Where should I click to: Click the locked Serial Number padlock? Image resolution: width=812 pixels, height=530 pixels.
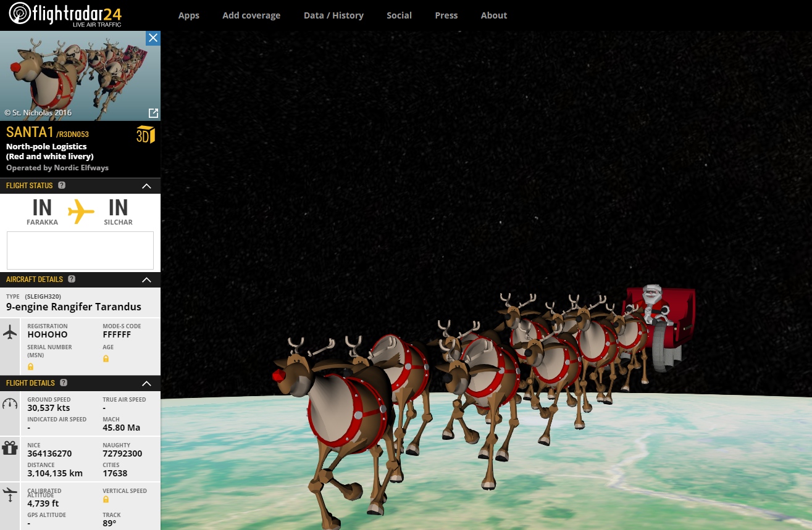pyautogui.click(x=31, y=366)
